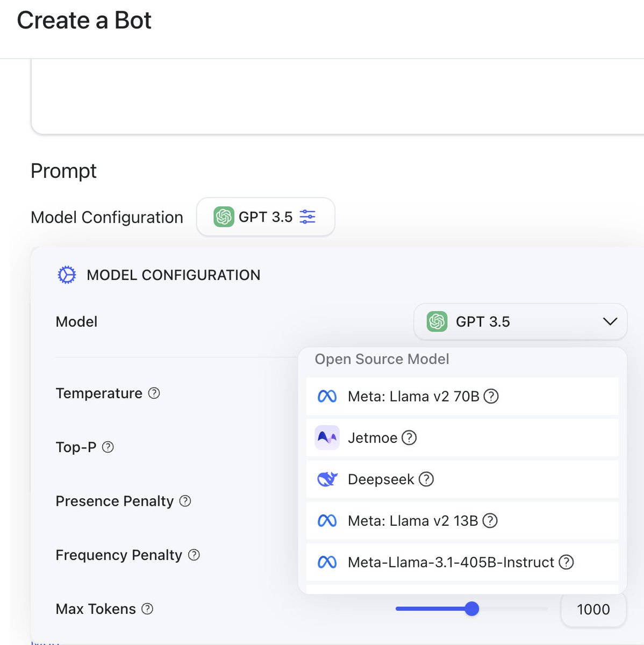Click the Max Tokens label
Screen dimensions: 644x645
(x=96, y=608)
